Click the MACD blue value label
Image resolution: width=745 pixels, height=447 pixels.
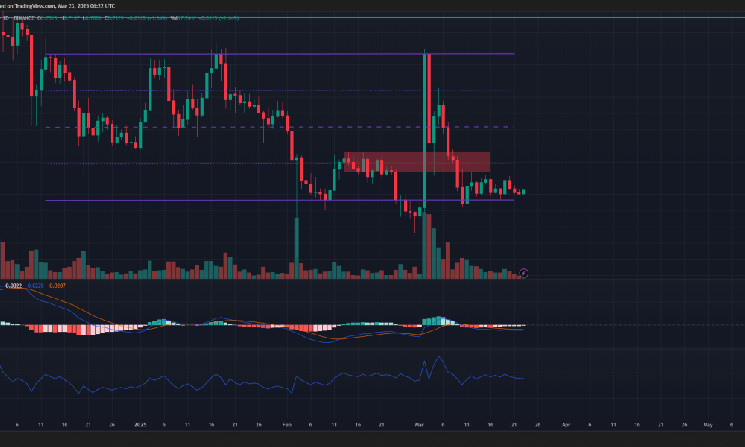click(x=36, y=285)
